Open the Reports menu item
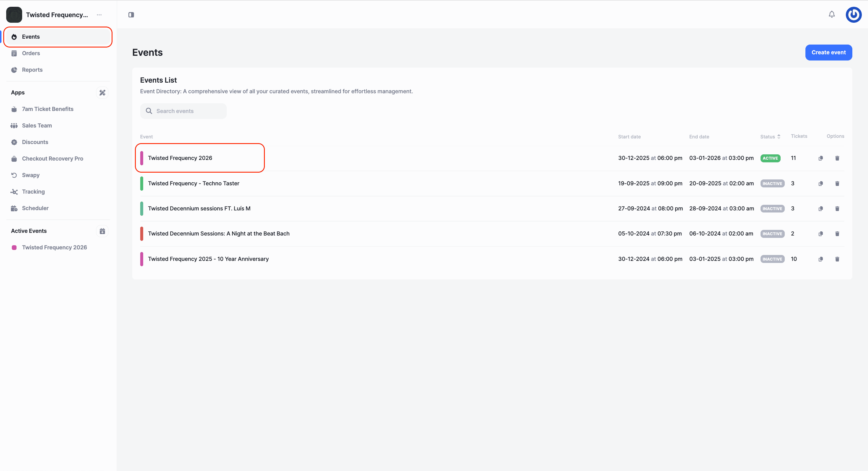 32,70
